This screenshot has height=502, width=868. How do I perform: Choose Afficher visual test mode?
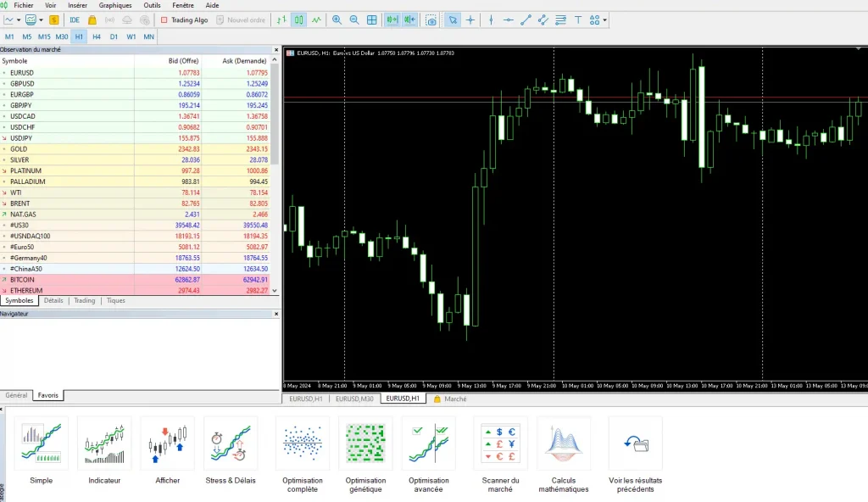(x=167, y=452)
